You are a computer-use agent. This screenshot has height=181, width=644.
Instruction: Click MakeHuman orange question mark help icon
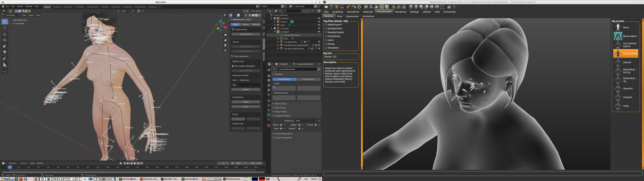454,7
